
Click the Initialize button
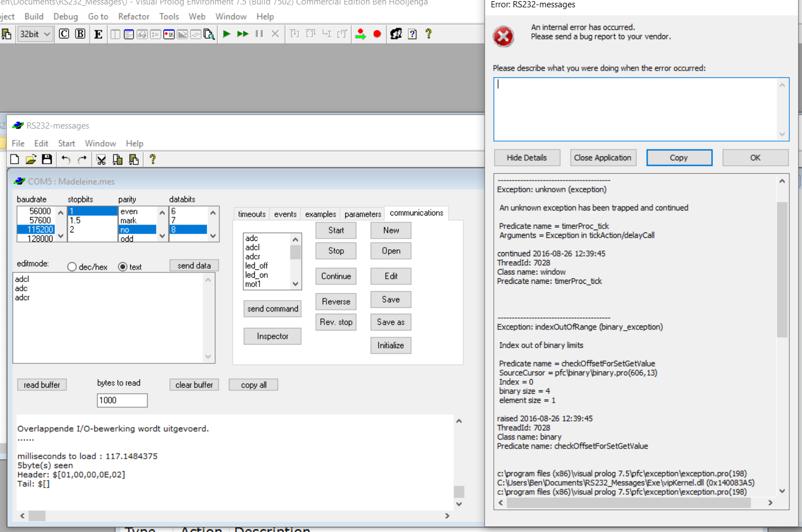coord(391,345)
